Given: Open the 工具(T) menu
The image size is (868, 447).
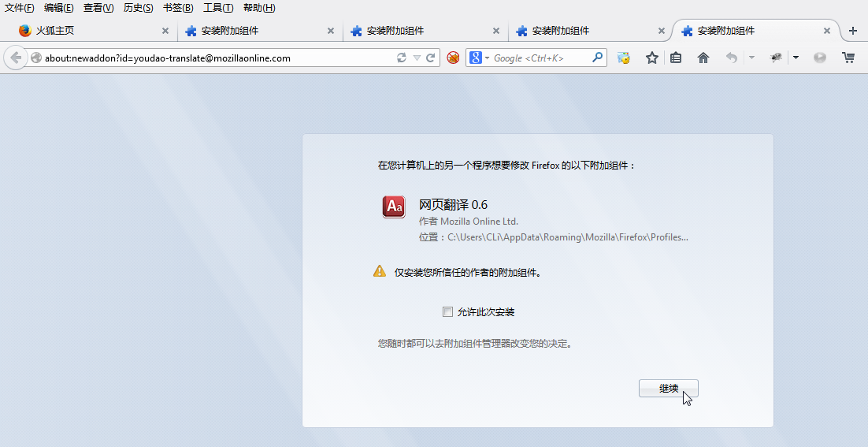Looking at the screenshot, I should (218, 8).
